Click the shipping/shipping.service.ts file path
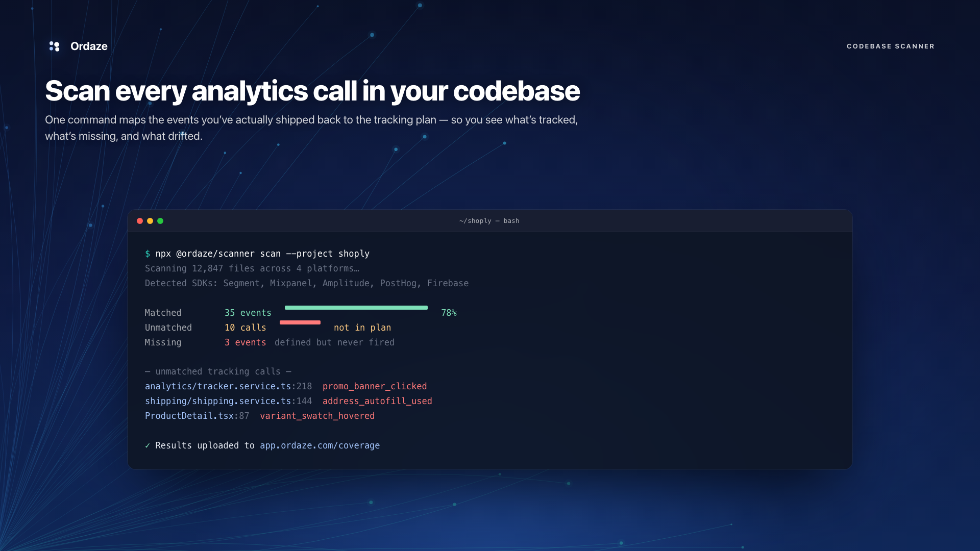Viewport: 980px width, 551px height. [x=217, y=401]
